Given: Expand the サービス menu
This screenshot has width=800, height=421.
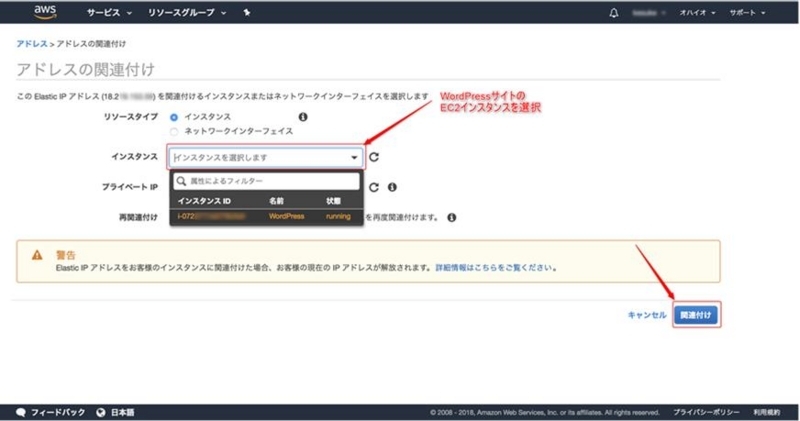Looking at the screenshot, I should [x=109, y=13].
